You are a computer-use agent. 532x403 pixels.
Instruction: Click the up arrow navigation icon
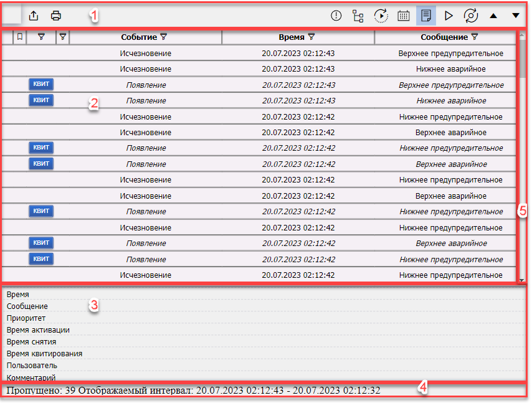pos(494,16)
